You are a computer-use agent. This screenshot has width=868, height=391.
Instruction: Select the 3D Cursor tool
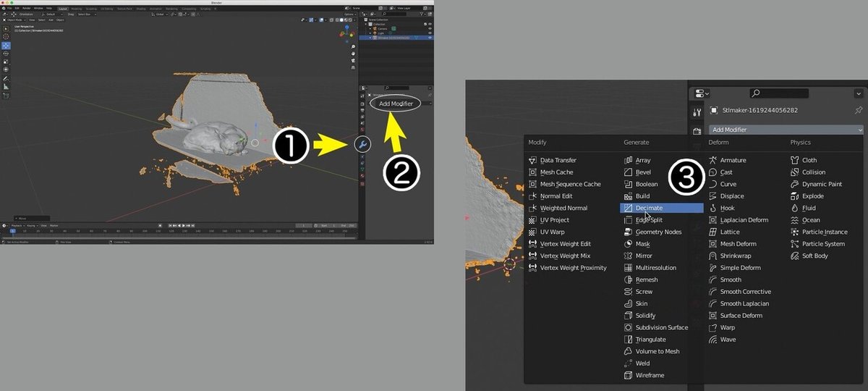[x=6, y=37]
